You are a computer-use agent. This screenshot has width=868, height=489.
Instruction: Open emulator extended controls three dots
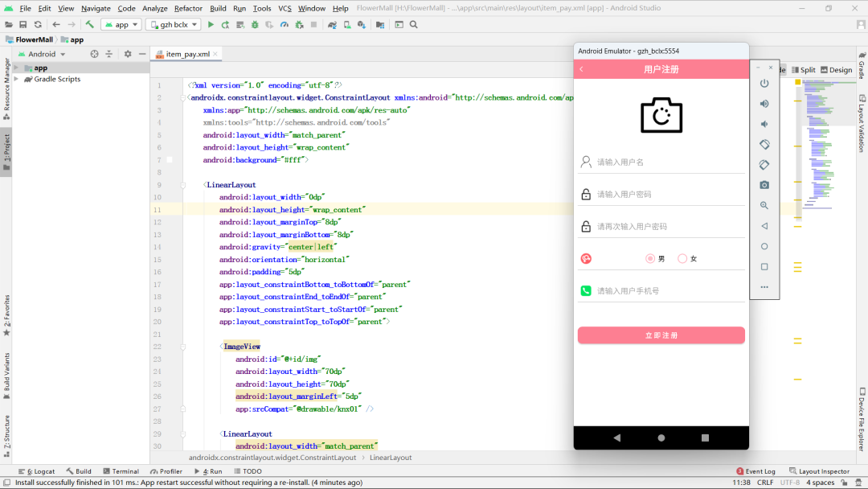pos(764,287)
